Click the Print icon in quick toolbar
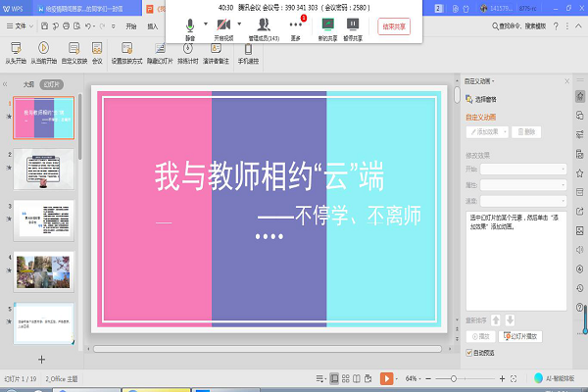The width and height of the screenshot is (588, 392). point(67,25)
